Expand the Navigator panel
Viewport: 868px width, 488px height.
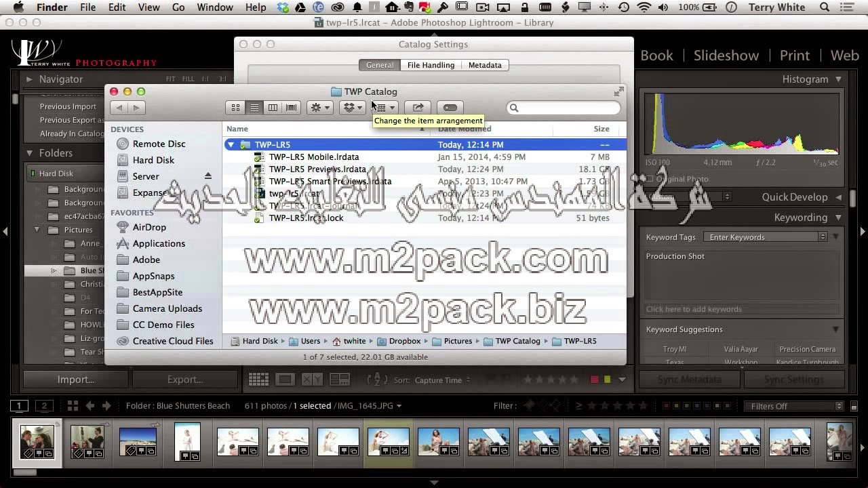[29, 79]
